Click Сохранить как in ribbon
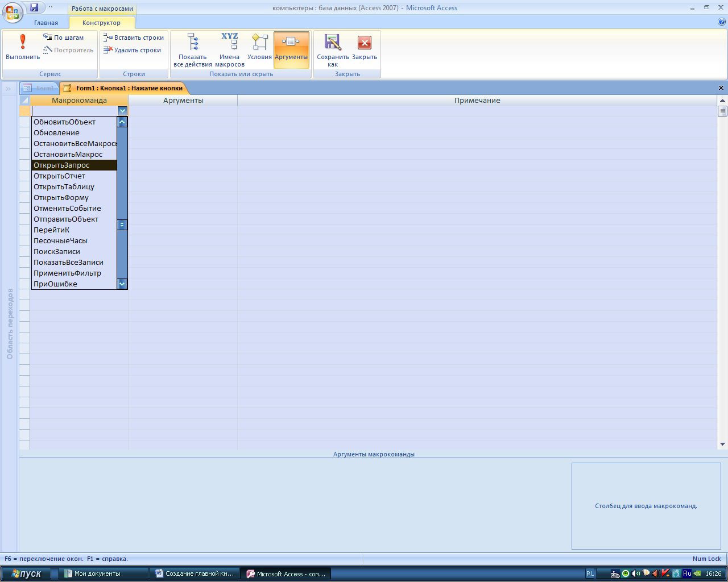Screen dimensions: 728x582 pos(333,50)
